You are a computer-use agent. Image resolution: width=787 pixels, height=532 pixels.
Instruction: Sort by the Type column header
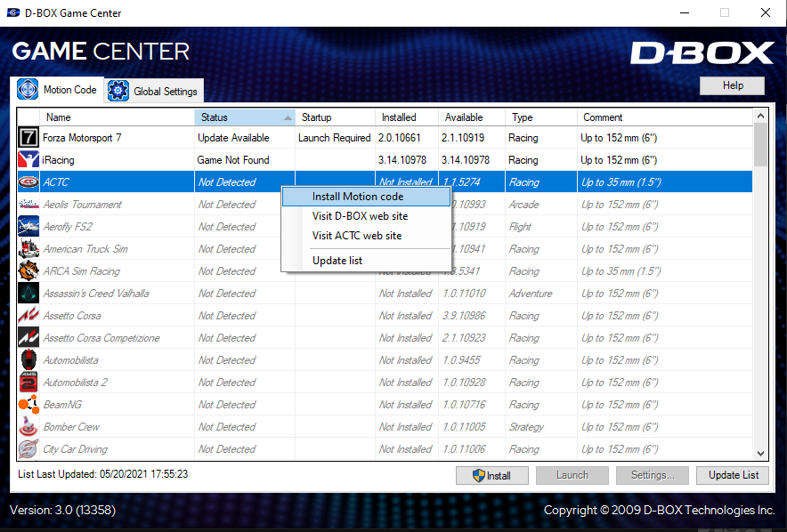tap(541, 117)
